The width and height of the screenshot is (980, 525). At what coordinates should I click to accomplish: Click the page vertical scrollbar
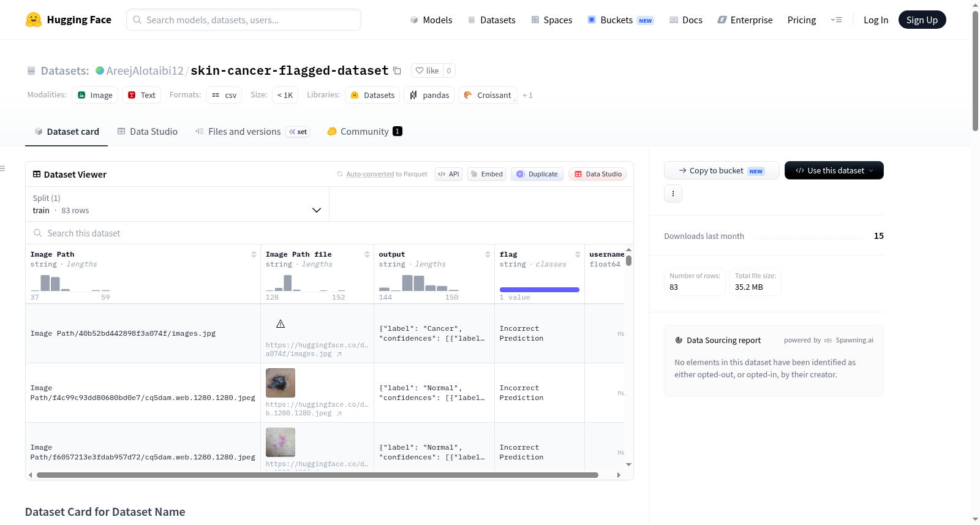coord(975,70)
